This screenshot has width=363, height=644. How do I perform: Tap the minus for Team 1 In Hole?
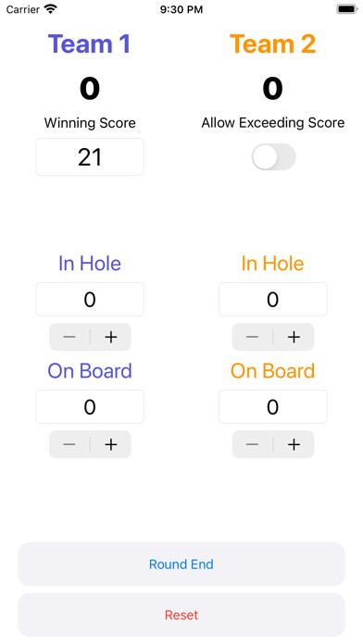(x=69, y=337)
